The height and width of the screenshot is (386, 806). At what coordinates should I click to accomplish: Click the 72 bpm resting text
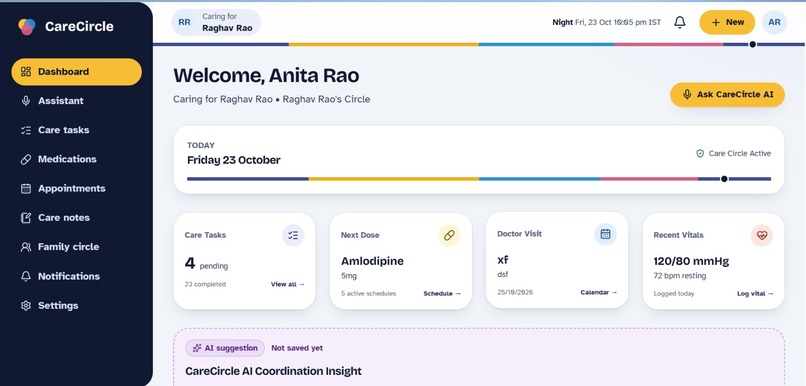[x=680, y=275]
